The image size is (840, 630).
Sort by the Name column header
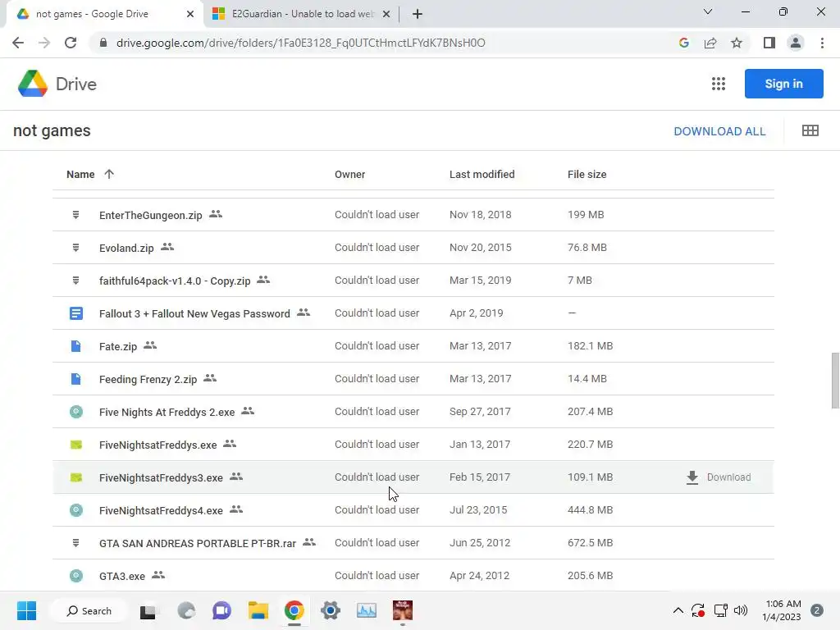80,174
